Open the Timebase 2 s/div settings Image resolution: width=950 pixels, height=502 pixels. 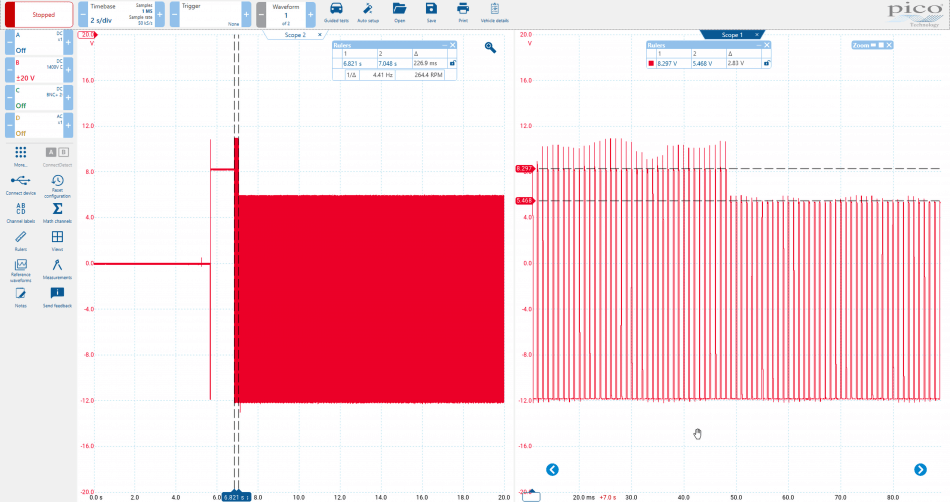point(121,15)
